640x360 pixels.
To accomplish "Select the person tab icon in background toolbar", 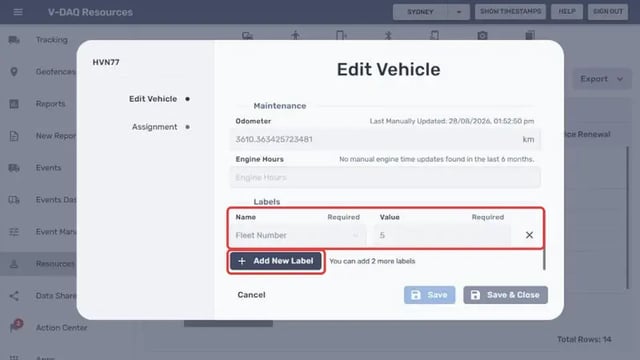I will coord(296,36).
